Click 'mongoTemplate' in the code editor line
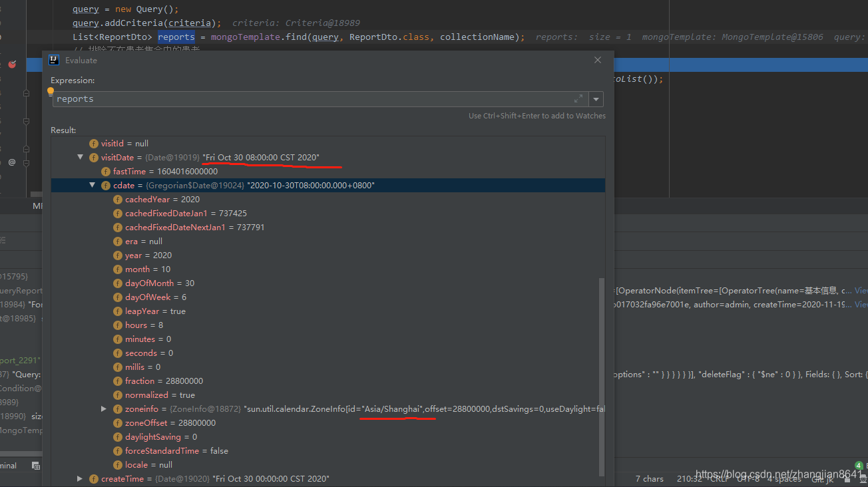868x487 pixels. (246, 37)
